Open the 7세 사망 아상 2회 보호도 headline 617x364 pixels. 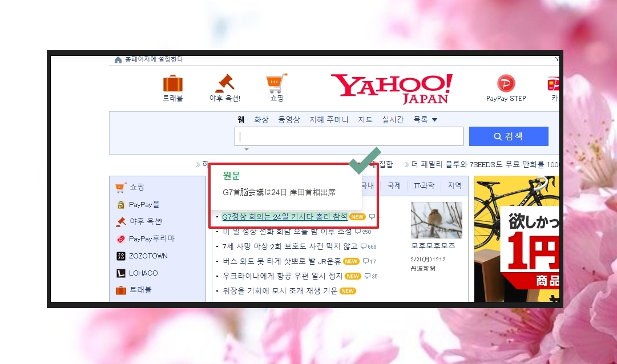tap(290, 246)
